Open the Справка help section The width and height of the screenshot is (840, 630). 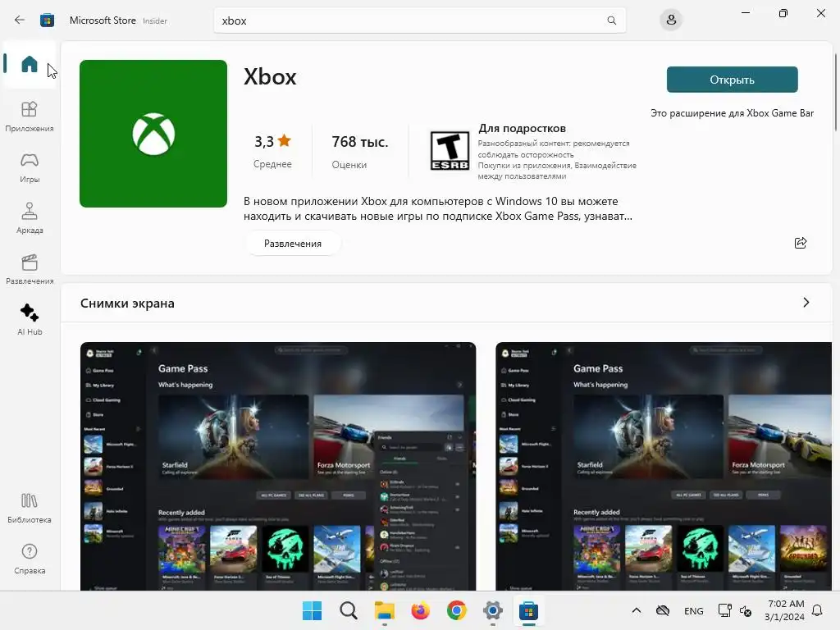[x=30, y=559]
